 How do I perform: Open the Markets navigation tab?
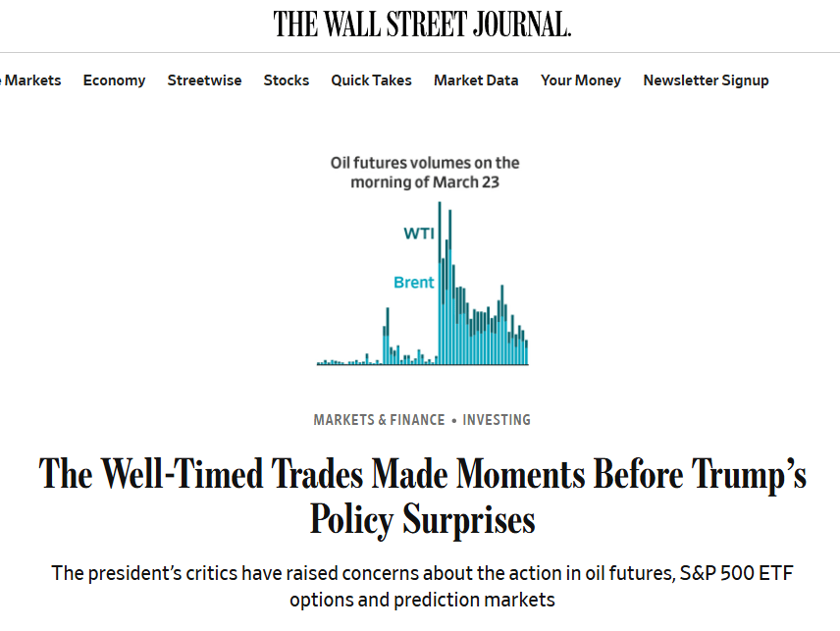pyautogui.click(x=31, y=80)
